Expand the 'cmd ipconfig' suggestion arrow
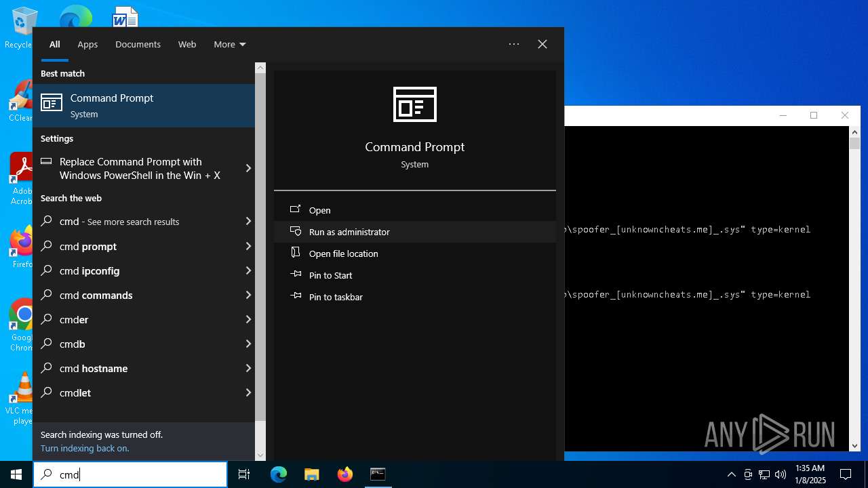The height and width of the screenshot is (488, 868). coord(248,270)
